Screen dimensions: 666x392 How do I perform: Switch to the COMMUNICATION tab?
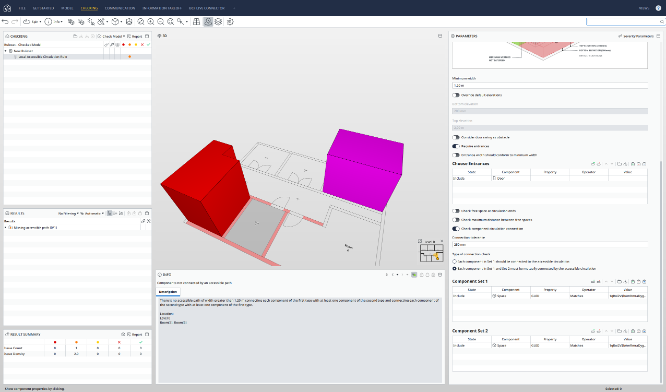click(120, 8)
